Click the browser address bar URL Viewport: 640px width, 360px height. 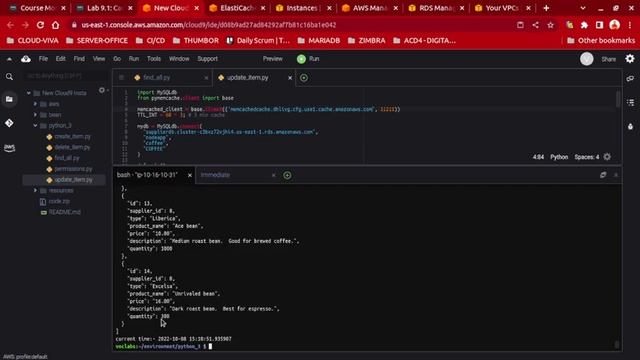pyautogui.click(x=209, y=25)
